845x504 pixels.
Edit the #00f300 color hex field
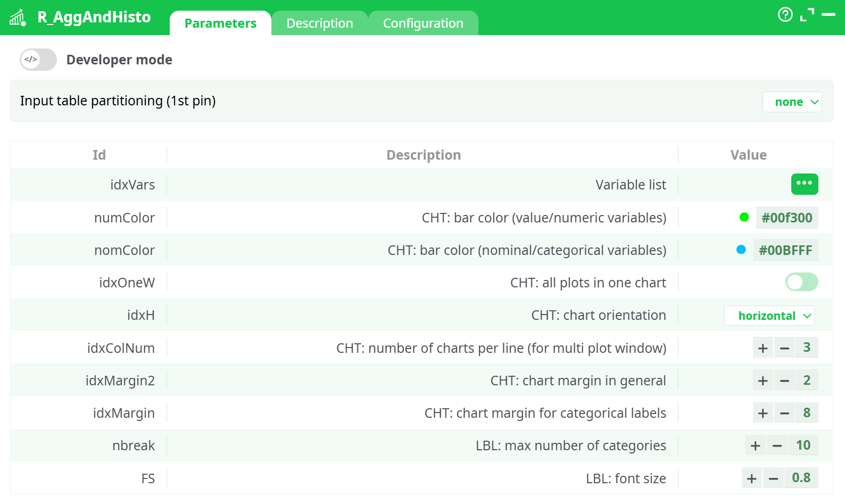(786, 218)
